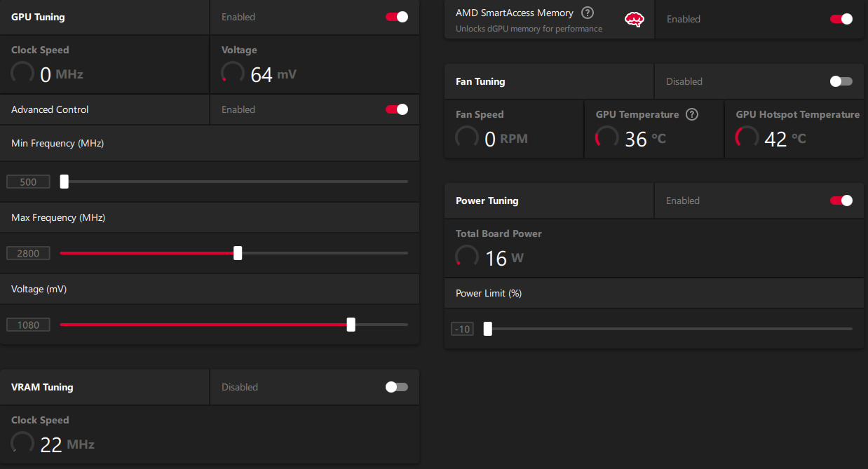The image size is (868, 469).
Task: Click the Voltage (mV) slider handle
Action: [351, 325]
